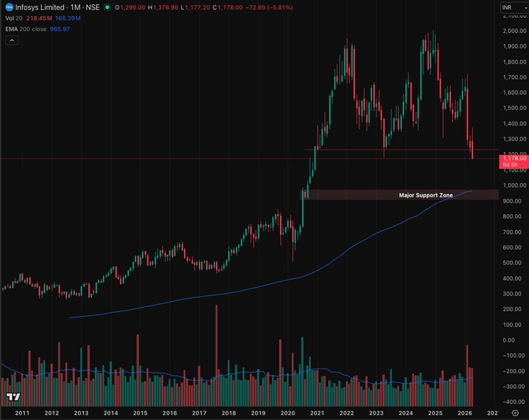Select the Major Support Zone label

tap(426, 195)
